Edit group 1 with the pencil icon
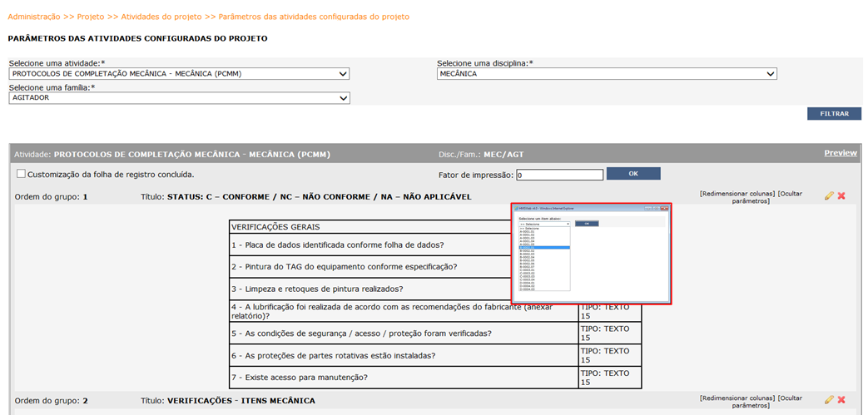Viewport: 868px width, 420px height. tap(829, 196)
